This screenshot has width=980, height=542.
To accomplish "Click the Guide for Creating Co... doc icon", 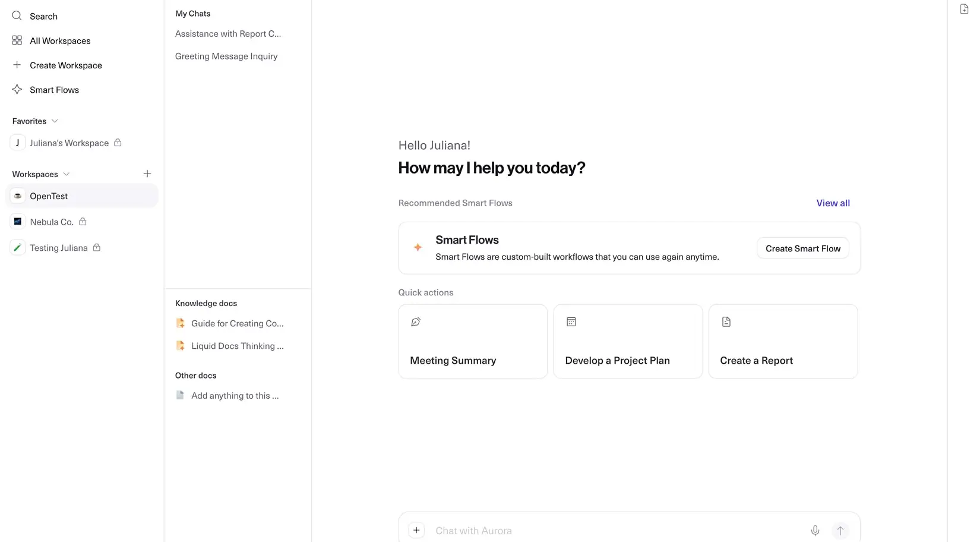I will 180,323.
